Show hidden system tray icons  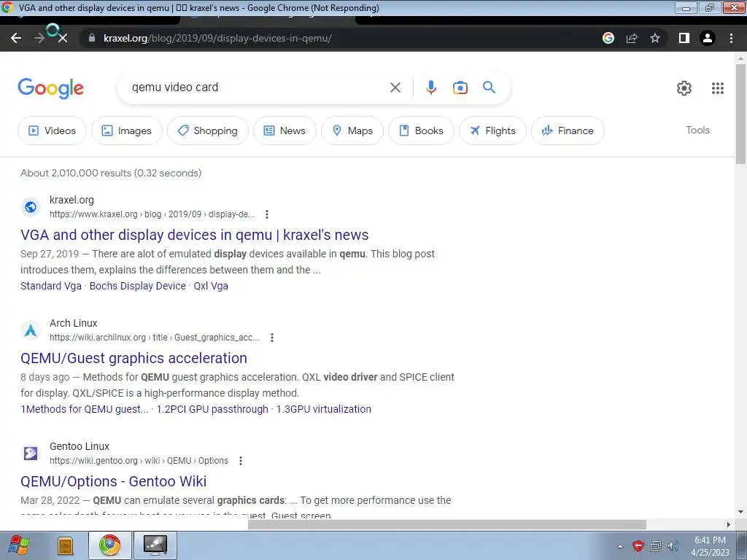(620, 546)
